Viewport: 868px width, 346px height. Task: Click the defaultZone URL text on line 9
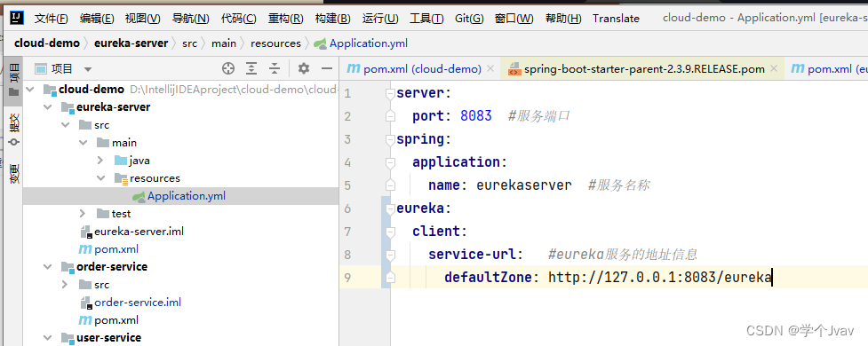point(660,278)
